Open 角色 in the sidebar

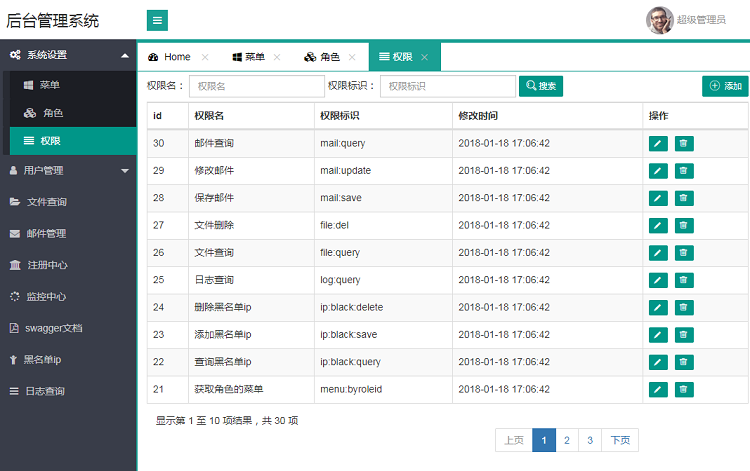(x=73, y=113)
